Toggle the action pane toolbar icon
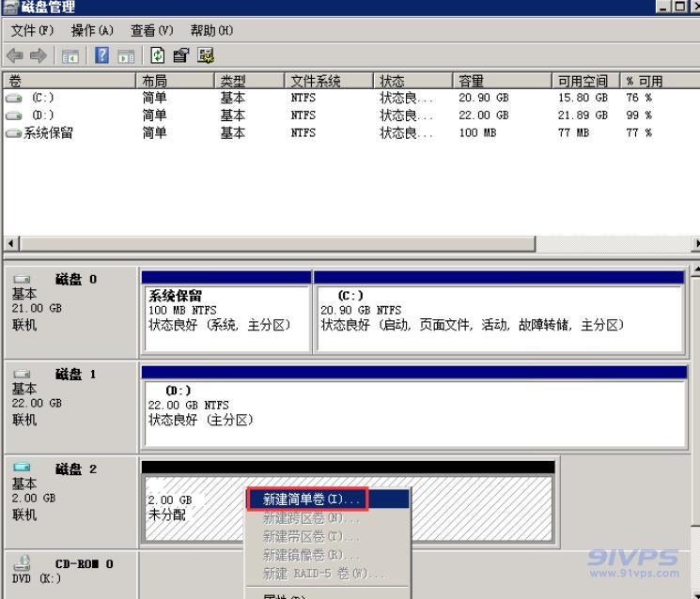This screenshot has width=700, height=599. (x=126, y=56)
